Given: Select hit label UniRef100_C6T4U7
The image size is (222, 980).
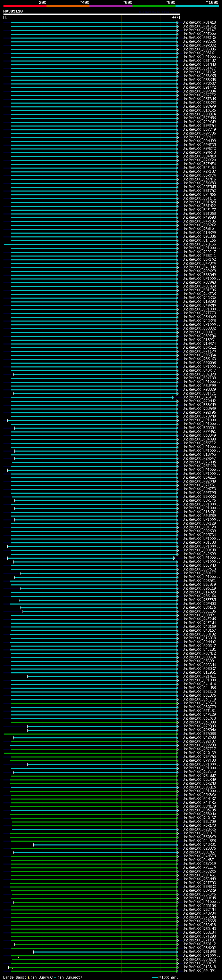Looking at the screenshot, I should 199,60.
